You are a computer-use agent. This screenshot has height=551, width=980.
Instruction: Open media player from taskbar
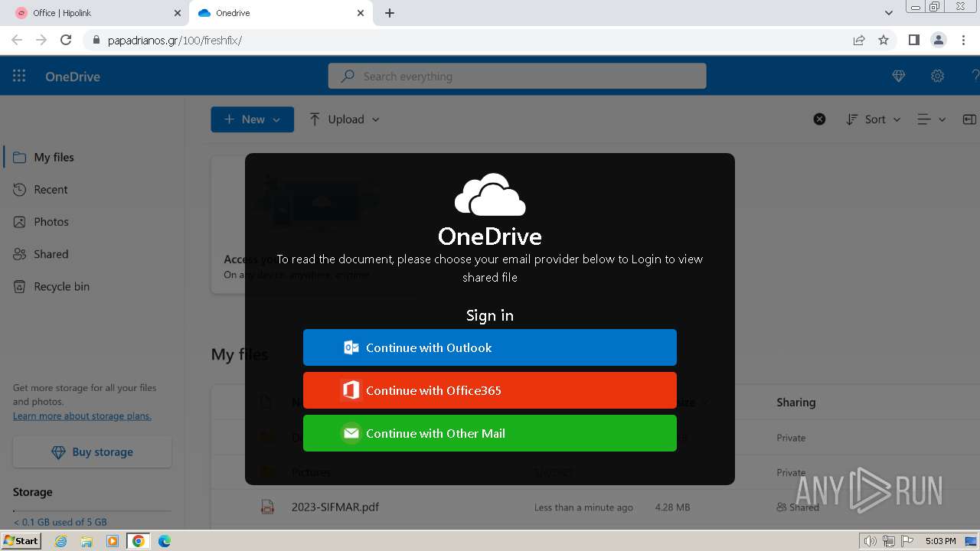coord(113,541)
